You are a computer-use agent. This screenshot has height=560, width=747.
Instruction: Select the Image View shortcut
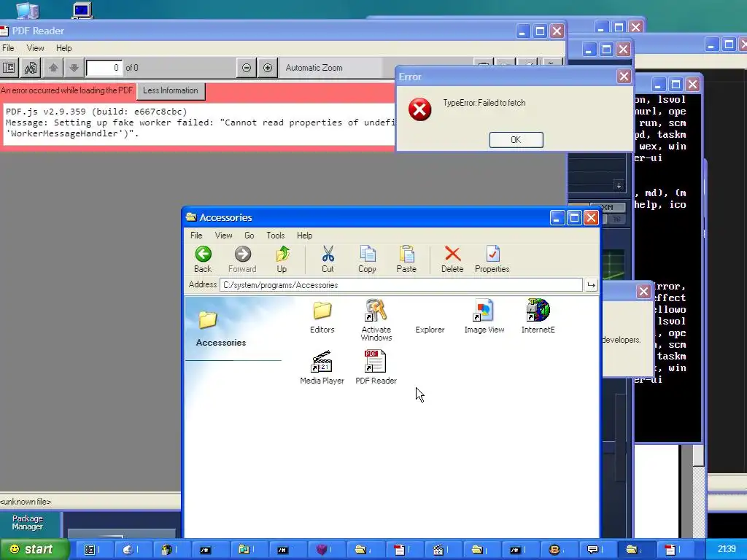(484, 316)
